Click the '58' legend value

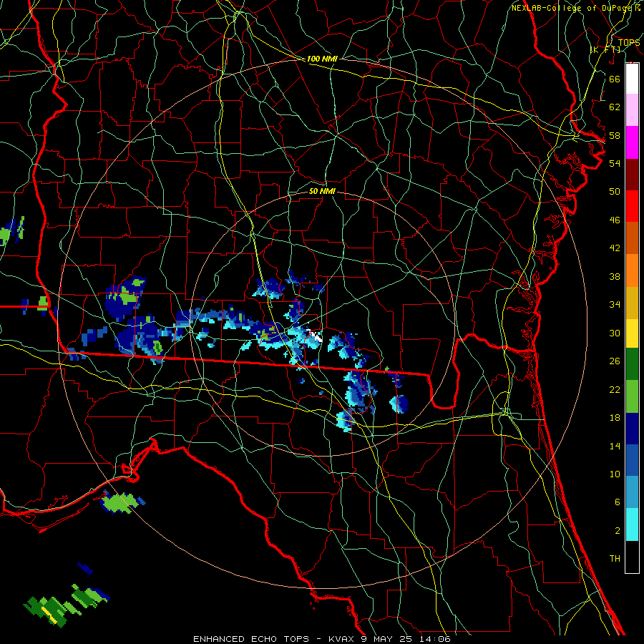(x=615, y=135)
